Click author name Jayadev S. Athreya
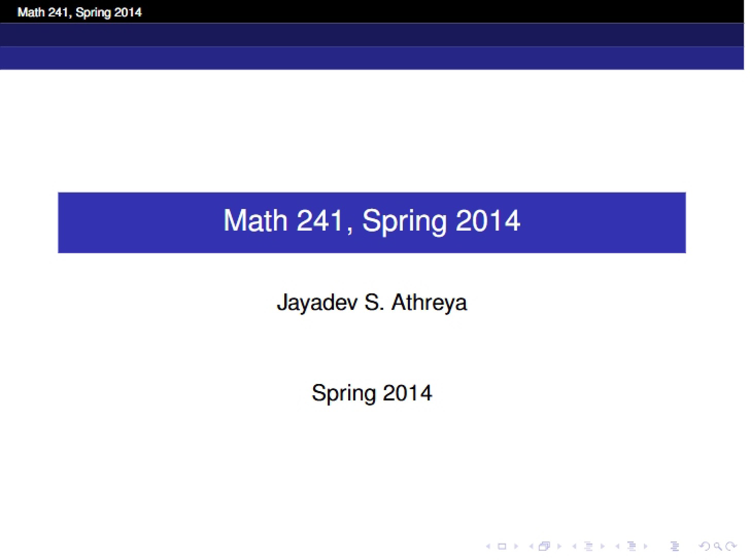Viewport: 750px width, 560px height. (371, 303)
